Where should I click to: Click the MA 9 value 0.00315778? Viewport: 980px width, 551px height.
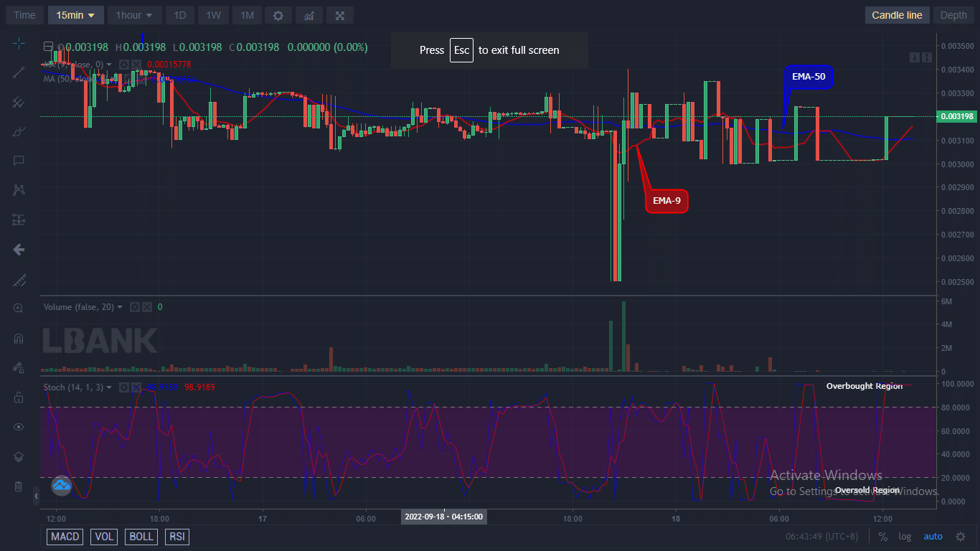[x=171, y=65]
